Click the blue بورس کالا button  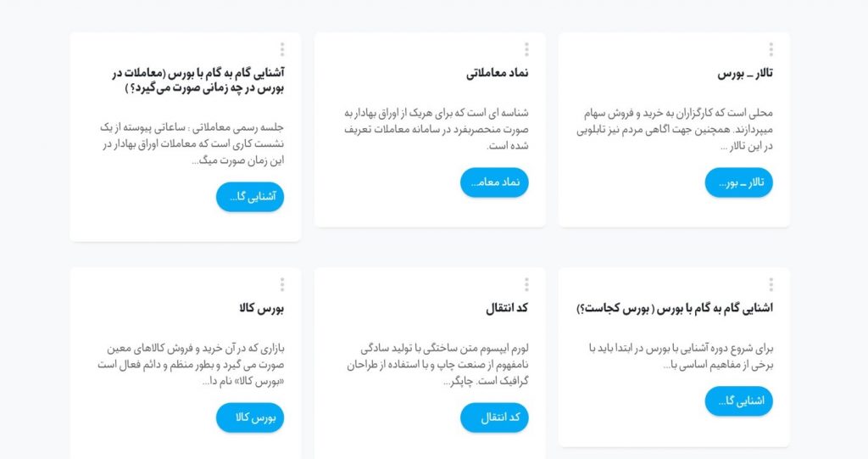click(250, 418)
